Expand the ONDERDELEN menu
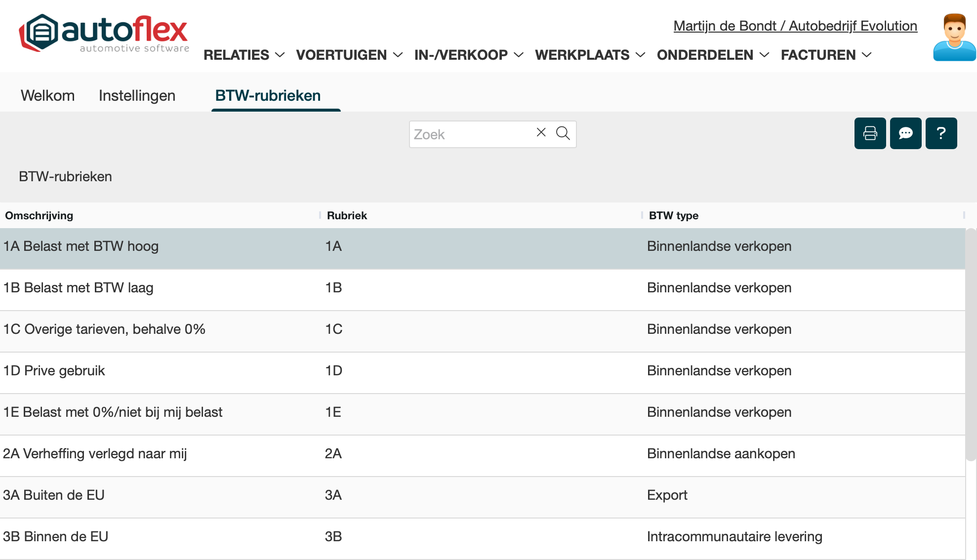The image size is (977, 560). pyautogui.click(x=713, y=55)
